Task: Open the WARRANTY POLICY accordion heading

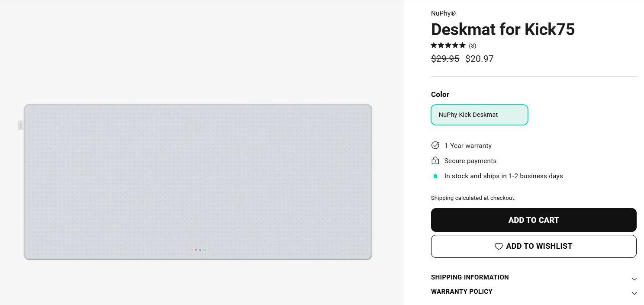Action: pos(461,292)
